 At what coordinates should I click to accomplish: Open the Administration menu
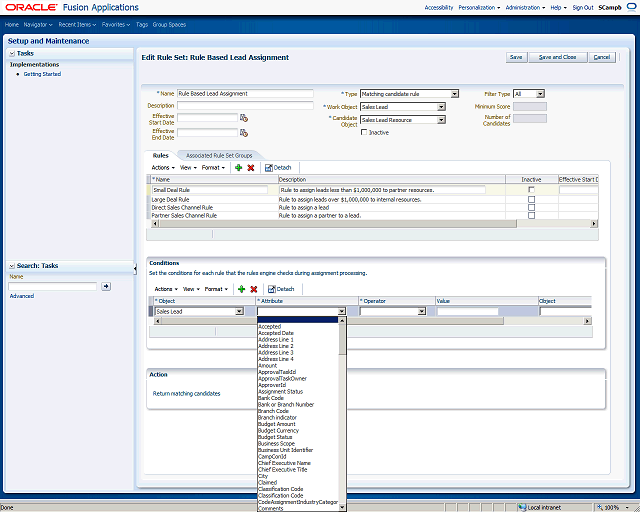click(x=525, y=7)
